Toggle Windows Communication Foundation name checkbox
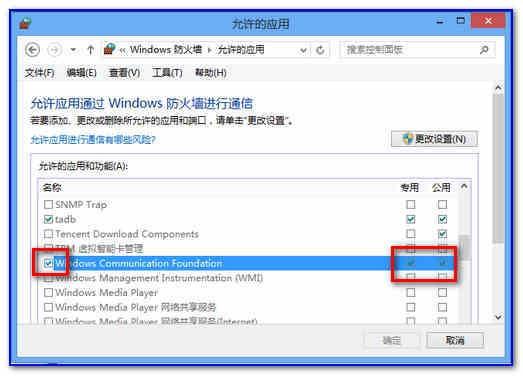523x376 pixels. (48, 263)
